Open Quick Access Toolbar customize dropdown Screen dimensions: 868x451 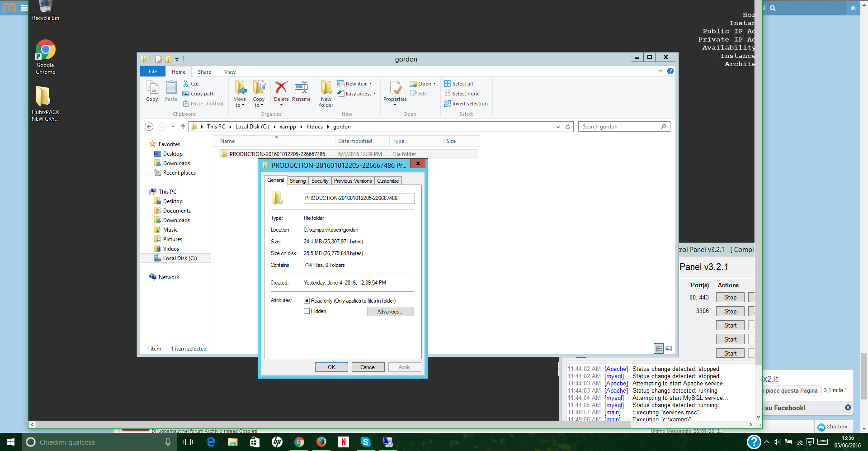pyautogui.click(x=177, y=59)
